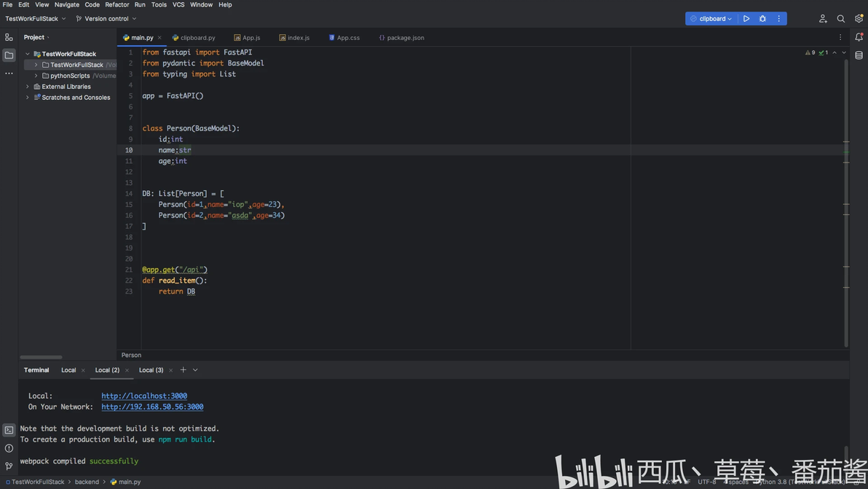Image resolution: width=868 pixels, height=489 pixels.
Task: Click the editor vertical scrollbar
Action: pyautogui.click(x=846, y=202)
